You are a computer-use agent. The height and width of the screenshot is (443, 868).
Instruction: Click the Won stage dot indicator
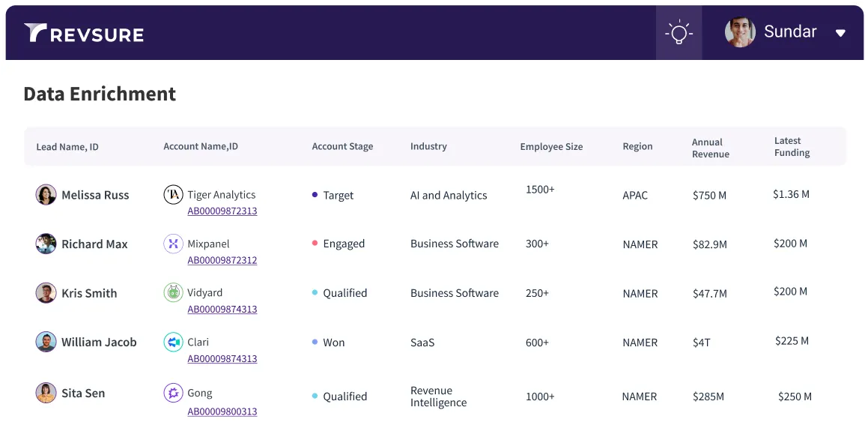click(315, 343)
